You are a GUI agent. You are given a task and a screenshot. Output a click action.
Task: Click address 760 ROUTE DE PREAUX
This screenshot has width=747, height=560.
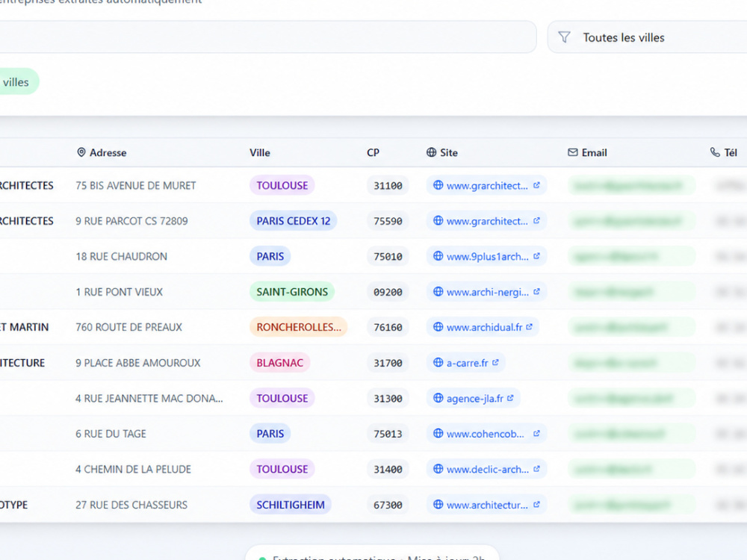pyautogui.click(x=128, y=327)
